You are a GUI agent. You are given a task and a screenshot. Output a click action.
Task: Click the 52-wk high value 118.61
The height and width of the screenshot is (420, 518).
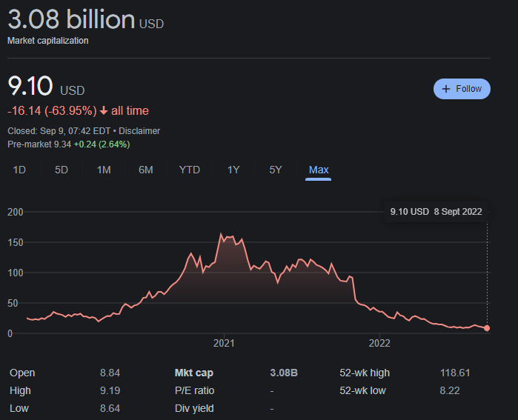click(455, 373)
